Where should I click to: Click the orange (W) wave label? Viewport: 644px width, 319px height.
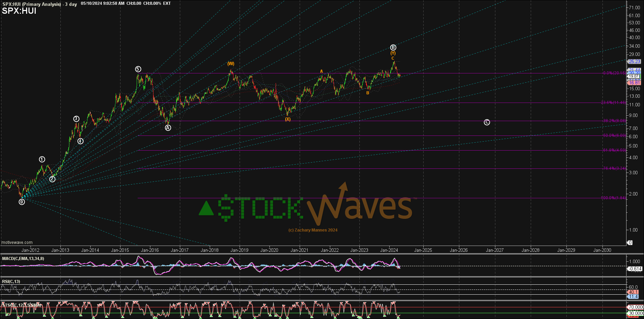[x=231, y=64]
